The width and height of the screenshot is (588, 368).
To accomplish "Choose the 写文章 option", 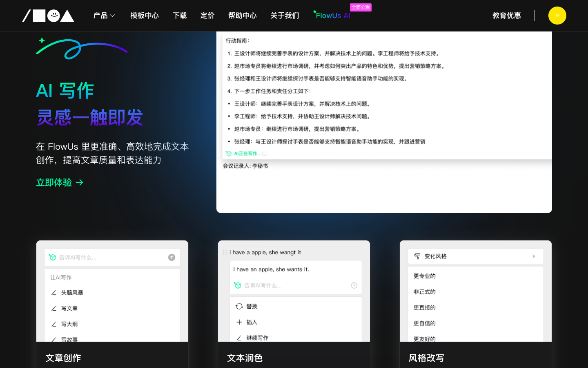I will coord(69,308).
